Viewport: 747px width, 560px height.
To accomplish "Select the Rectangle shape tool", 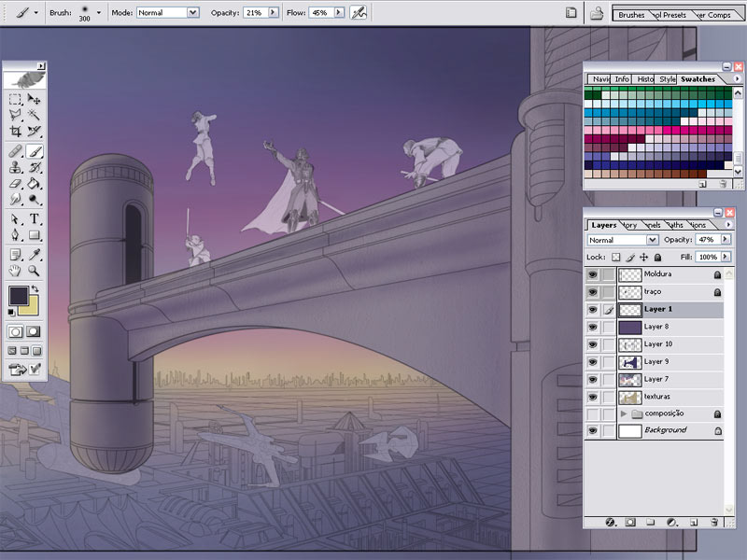I will point(34,235).
